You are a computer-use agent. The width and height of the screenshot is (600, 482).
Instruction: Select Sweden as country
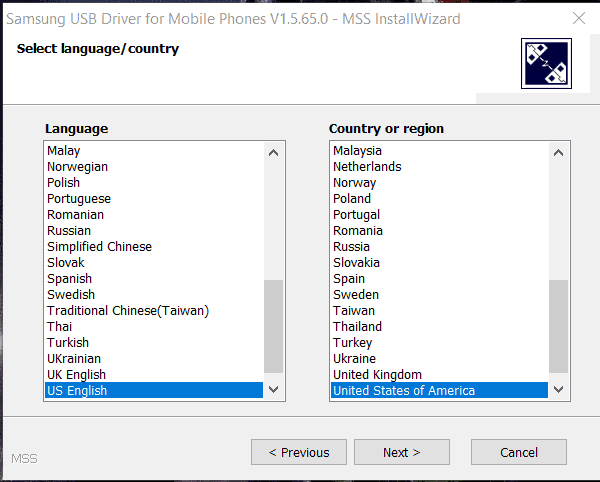[x=439, y=295]
